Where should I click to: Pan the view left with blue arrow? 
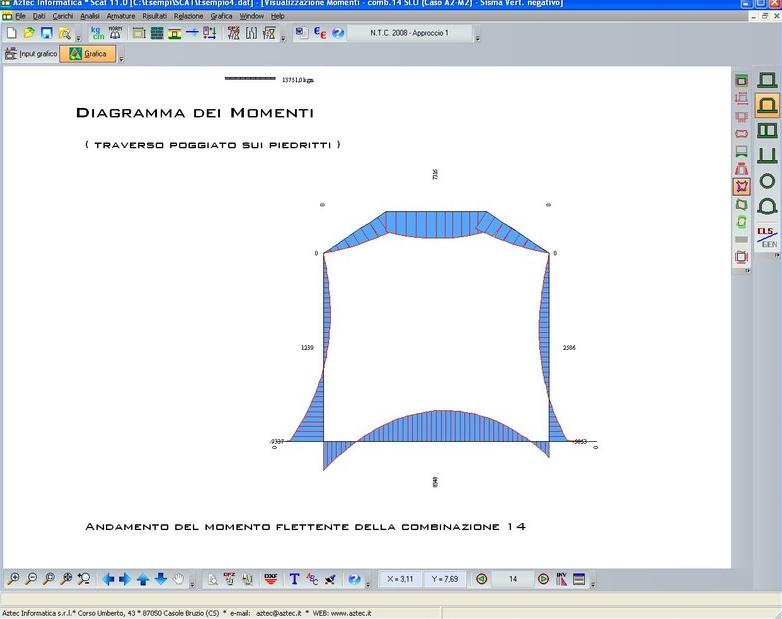109,579
